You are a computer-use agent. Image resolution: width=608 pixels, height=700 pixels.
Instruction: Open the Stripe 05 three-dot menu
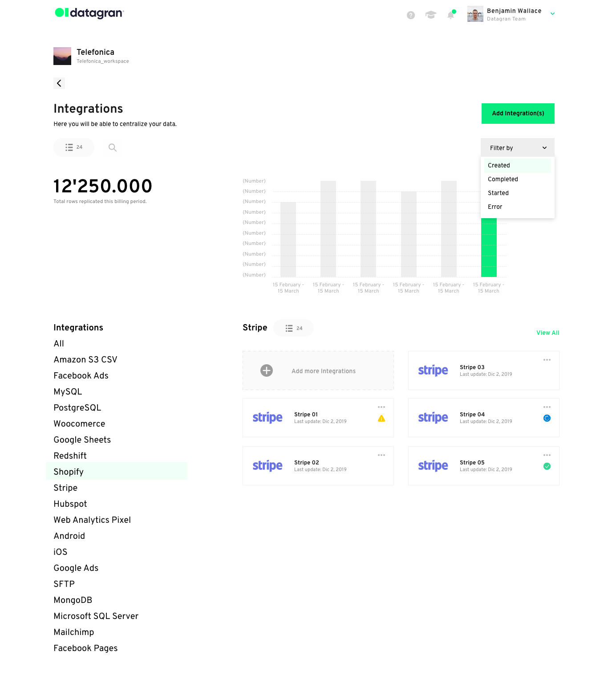[547, 455]
